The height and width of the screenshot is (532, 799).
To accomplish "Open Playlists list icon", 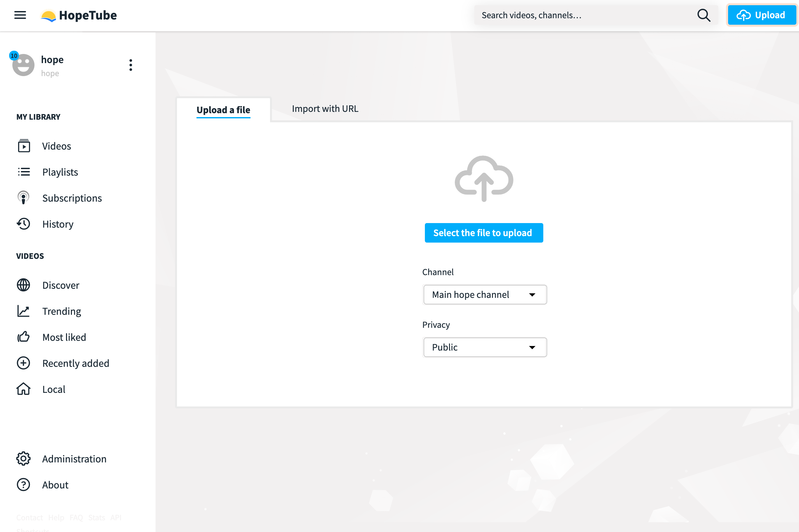I will tap(24, 172).
